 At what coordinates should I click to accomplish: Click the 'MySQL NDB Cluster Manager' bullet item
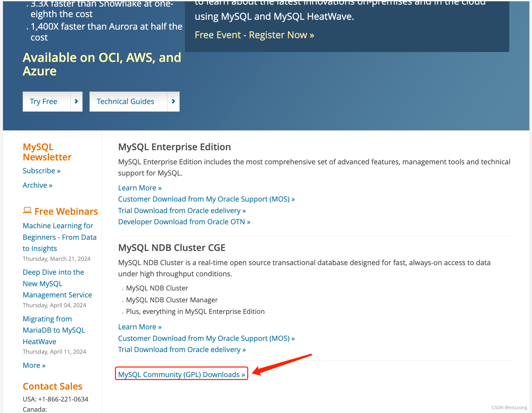pyautogui.click(x=172, y=300)
